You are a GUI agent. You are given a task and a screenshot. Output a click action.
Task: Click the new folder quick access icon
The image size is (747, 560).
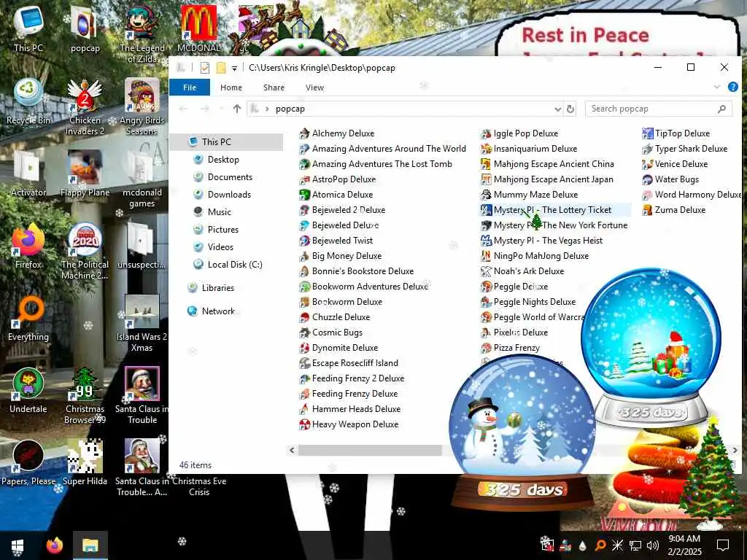pyautogui.click(x=221, y=68)
